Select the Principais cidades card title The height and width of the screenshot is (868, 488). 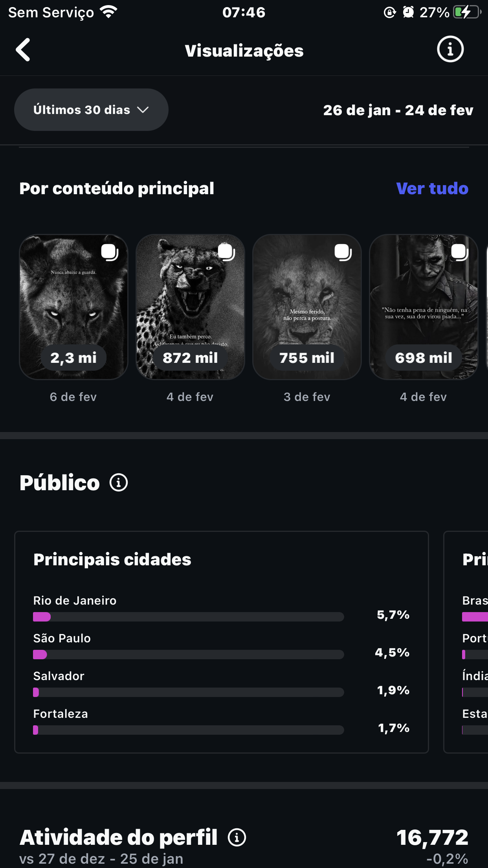pos(112,559)
